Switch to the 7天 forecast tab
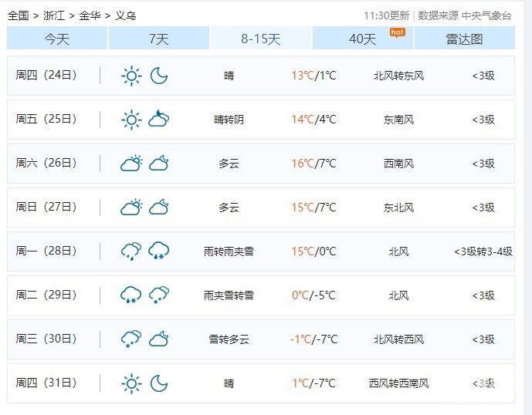532x415 pixels. [x=159, y=39]
